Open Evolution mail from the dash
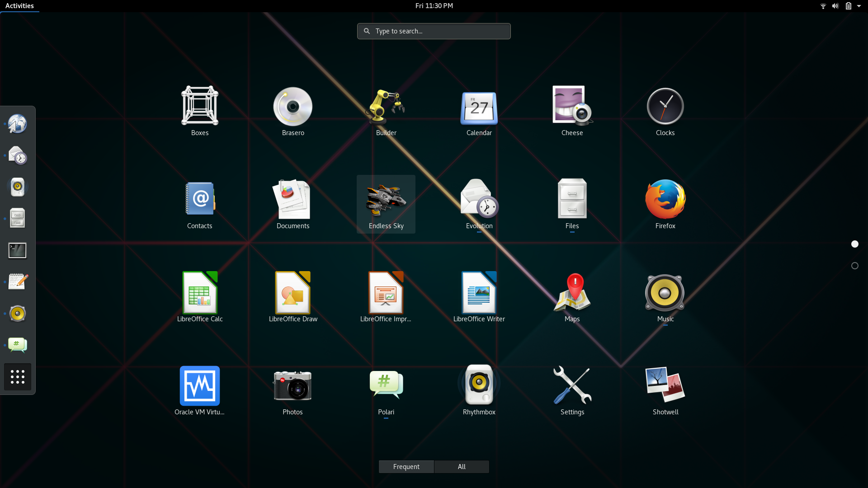868x488 pixels. [x=18, y=155]
